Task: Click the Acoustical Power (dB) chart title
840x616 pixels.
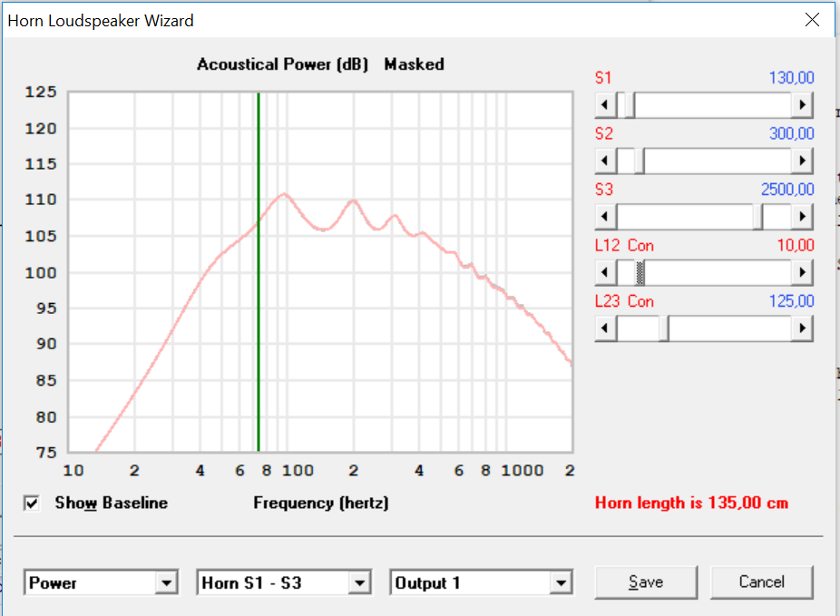Action: tap(282, 64)
